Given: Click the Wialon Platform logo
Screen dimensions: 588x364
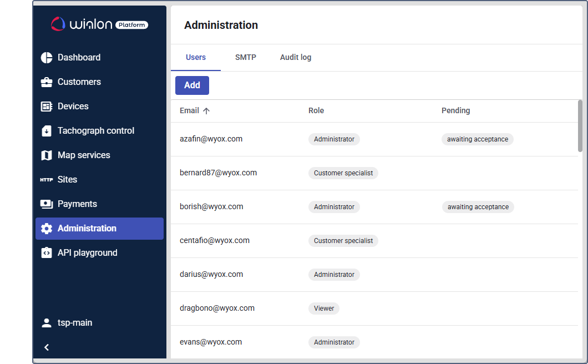Looking at the screenshot, I should coord(99,24).
